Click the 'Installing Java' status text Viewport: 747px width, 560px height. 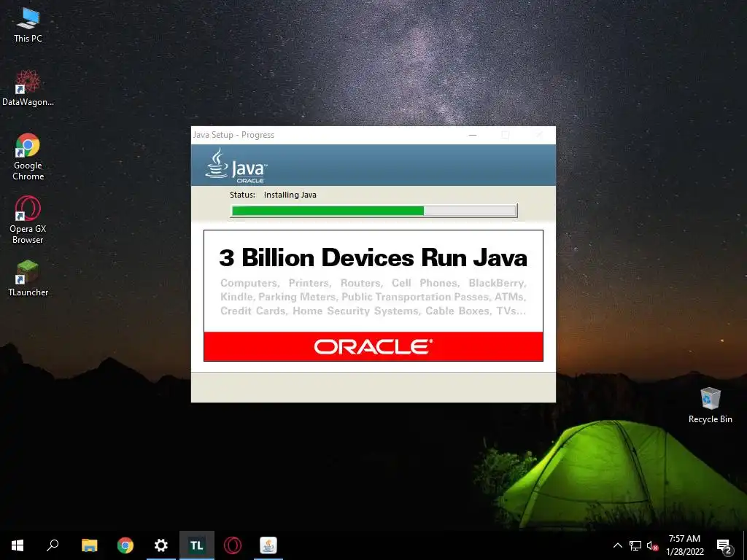[x=290, y=195]
